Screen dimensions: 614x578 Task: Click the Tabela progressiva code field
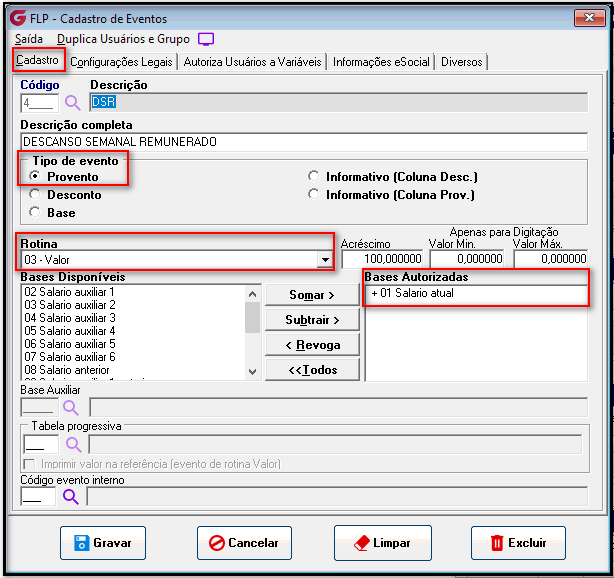(x=41, y=445)
